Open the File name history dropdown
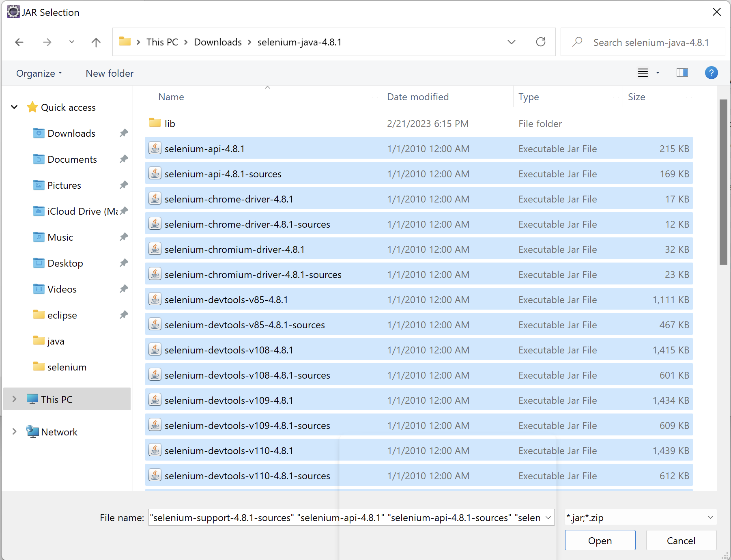The image size is (731, 560). click(548, 517)
